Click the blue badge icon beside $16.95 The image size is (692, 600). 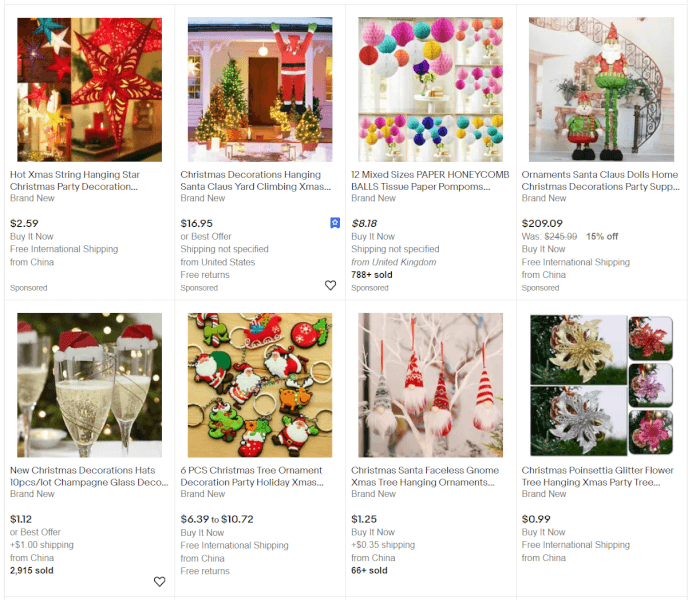click(335, 223)
